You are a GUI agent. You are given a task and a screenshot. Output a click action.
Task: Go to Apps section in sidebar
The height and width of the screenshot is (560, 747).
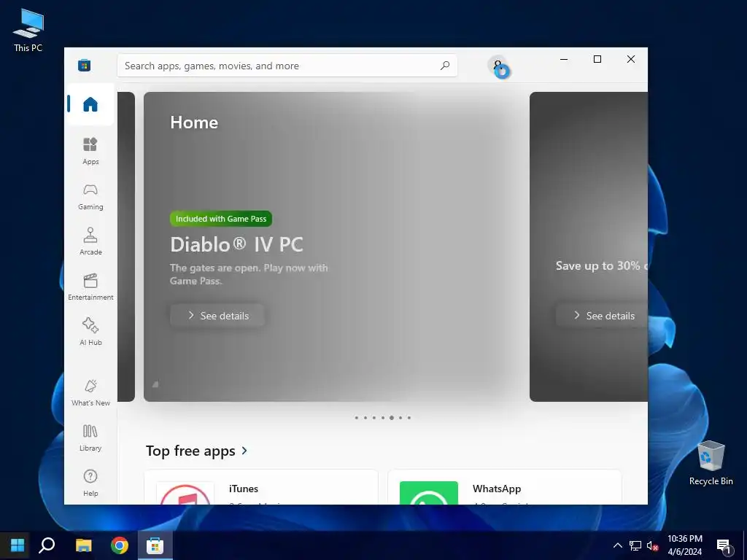pyautogui.click(x=90, y=150)
